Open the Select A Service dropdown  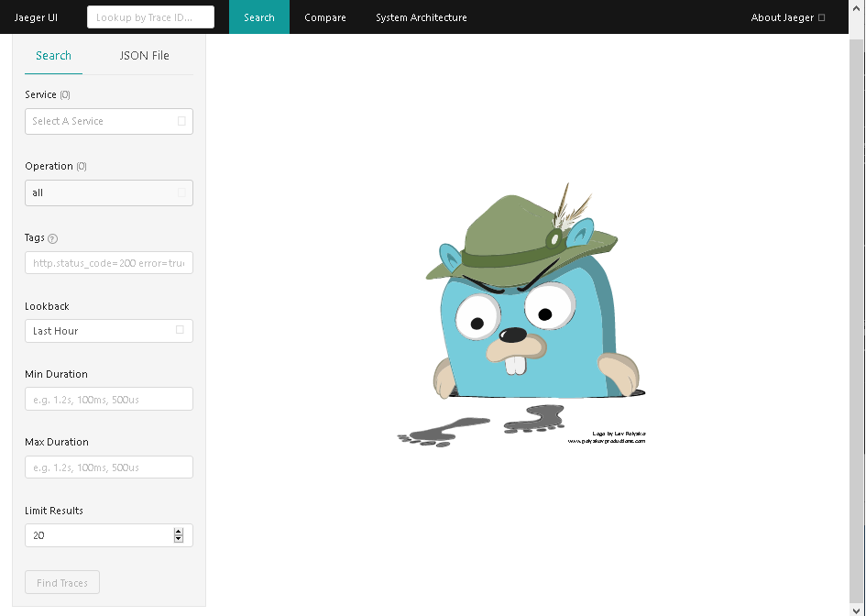click(108, 121)
